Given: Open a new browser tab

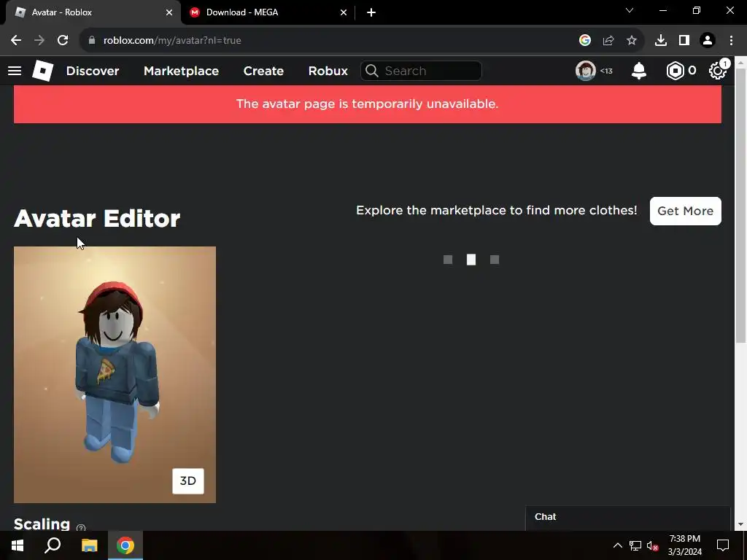Looking at the screenshot, I should (371, 12).
